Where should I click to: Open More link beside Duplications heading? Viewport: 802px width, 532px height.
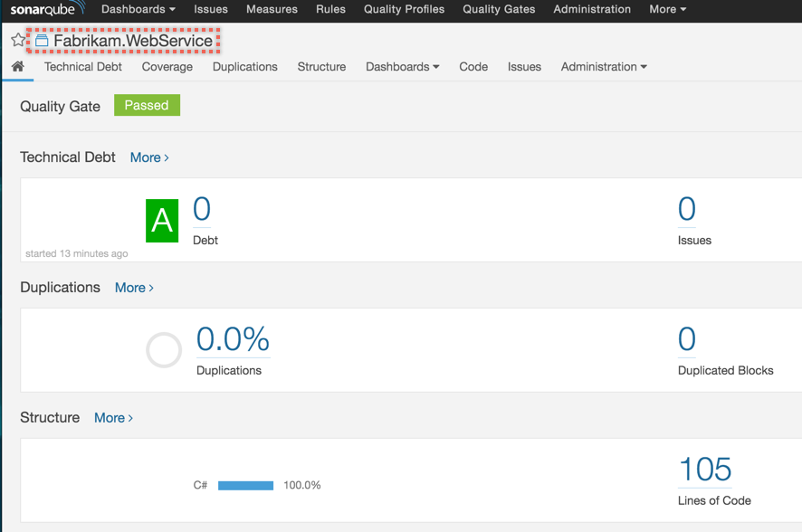tap(134, 288)
